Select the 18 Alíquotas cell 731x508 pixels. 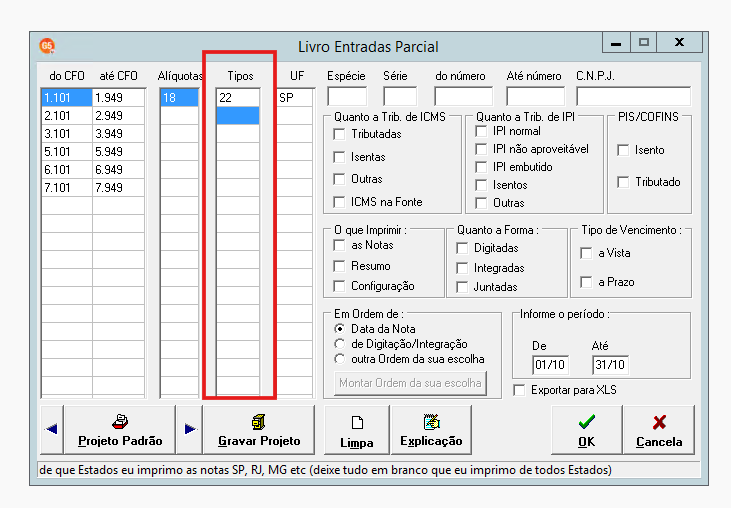pyautogui.click(x=179, y=98)
